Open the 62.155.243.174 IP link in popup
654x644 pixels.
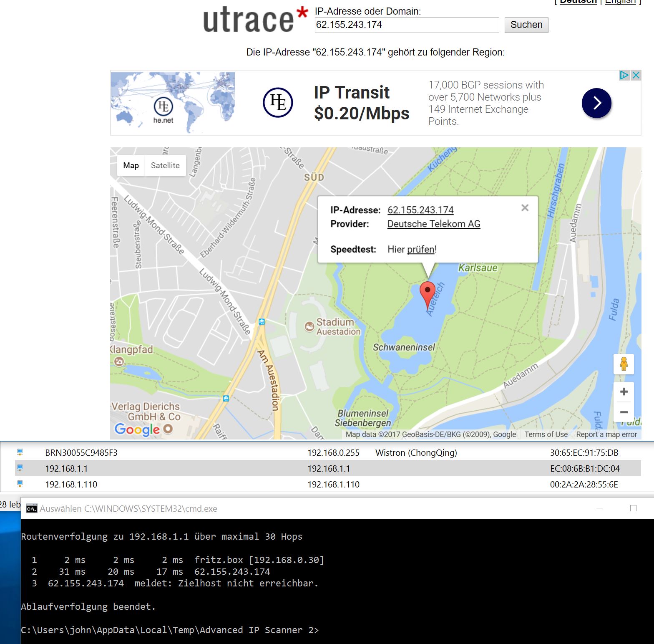pyautogui.click(x=420, y=210)
